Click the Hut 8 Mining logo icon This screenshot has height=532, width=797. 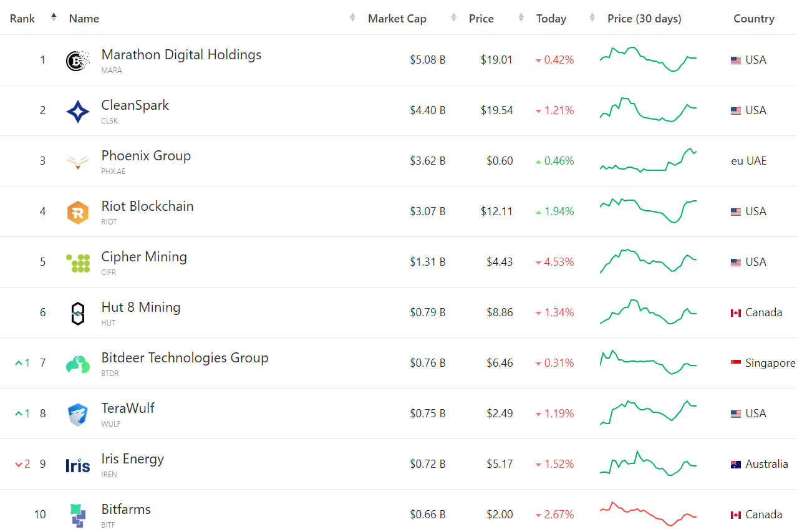pyautogui.click(x=78, y=314)
